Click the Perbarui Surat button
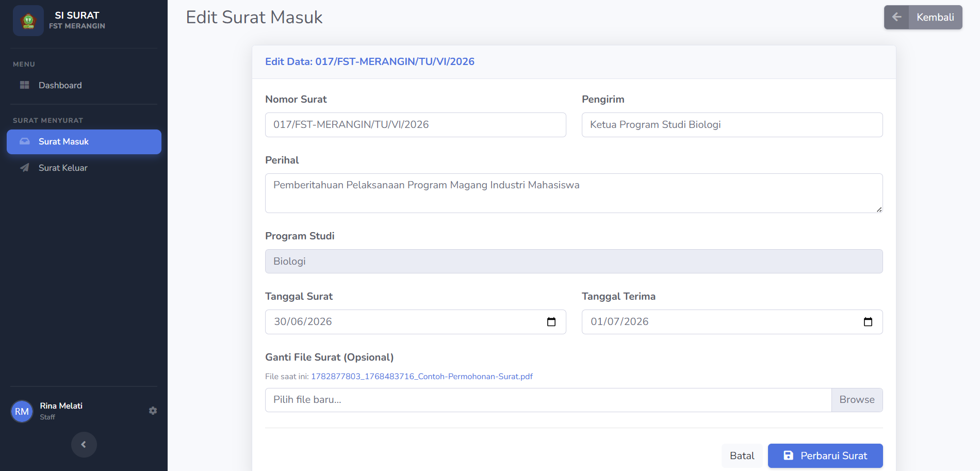 (825, 456)
